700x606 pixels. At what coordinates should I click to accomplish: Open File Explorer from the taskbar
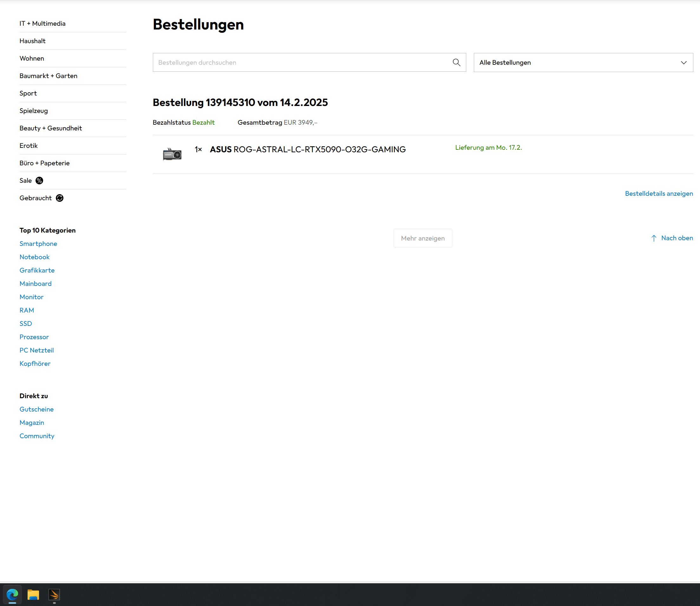33,595
